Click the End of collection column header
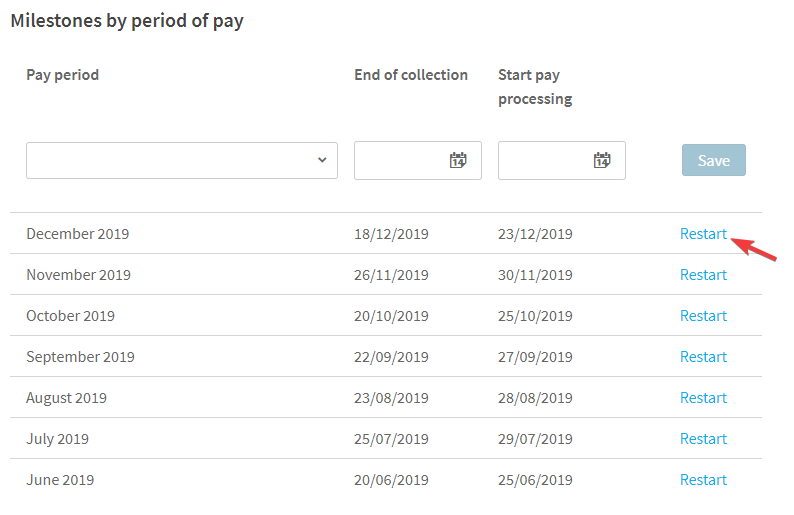794x515 pixels. (x=411, y=75)
